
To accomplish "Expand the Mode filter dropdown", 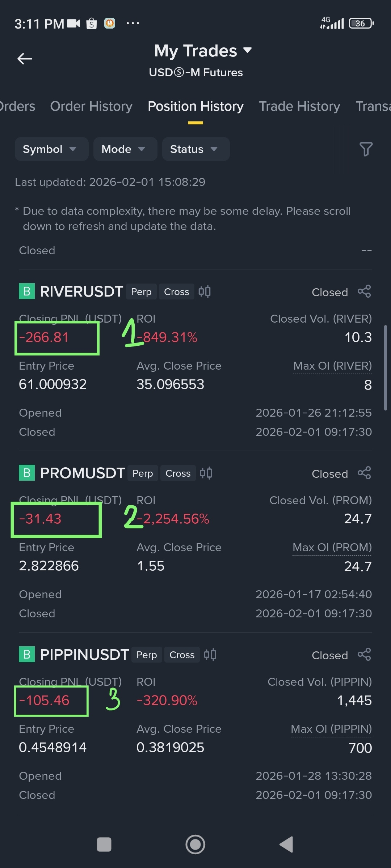I will (x=125, y=149).
